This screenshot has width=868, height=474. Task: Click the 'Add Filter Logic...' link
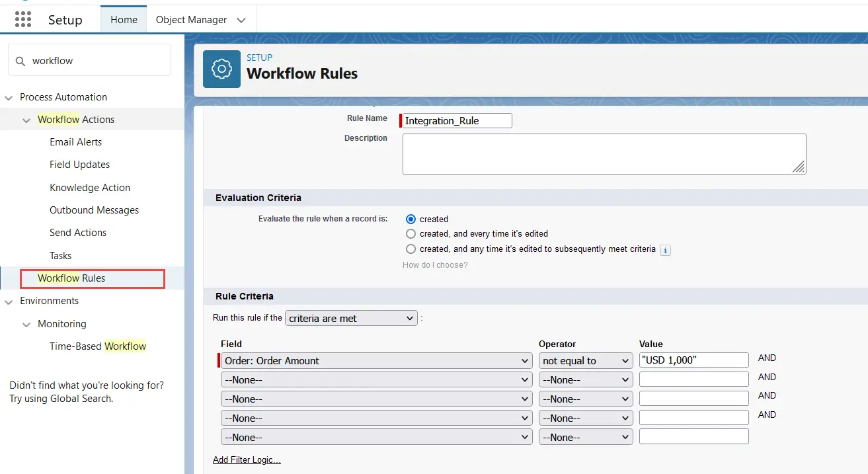[247, 460]
